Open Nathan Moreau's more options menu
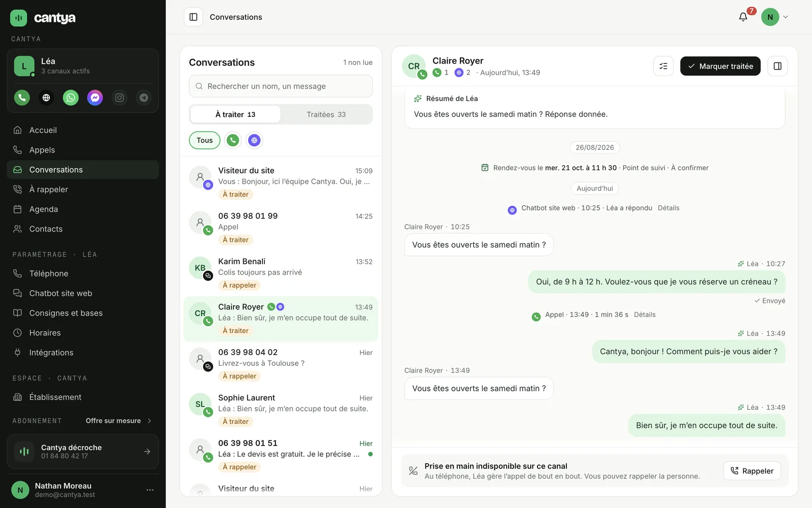This screenshot has height=508, width=812. [x=150, y=490]
